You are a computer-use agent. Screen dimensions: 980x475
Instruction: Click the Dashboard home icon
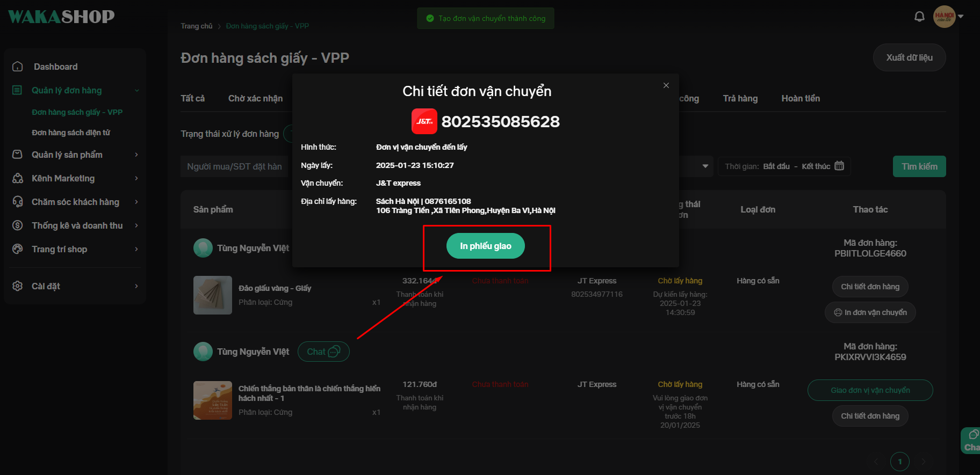pyautogui.click(x=18, y=67)
